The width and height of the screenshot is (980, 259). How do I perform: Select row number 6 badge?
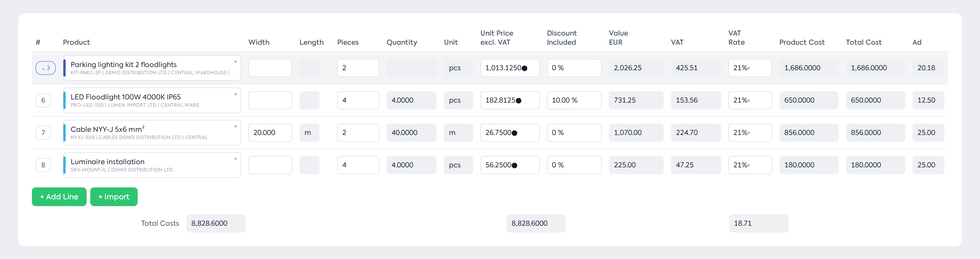point(43,100)
